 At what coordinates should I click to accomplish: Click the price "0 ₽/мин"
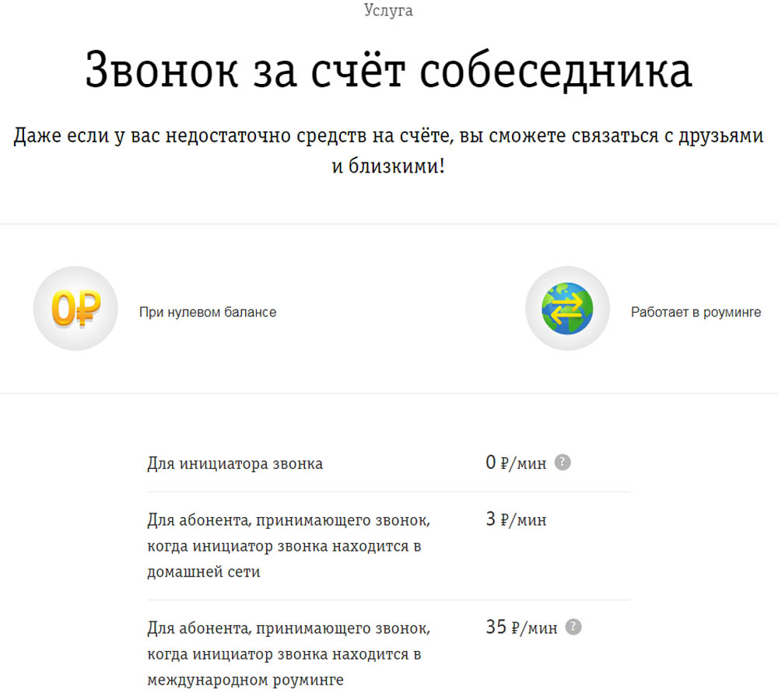516,463
